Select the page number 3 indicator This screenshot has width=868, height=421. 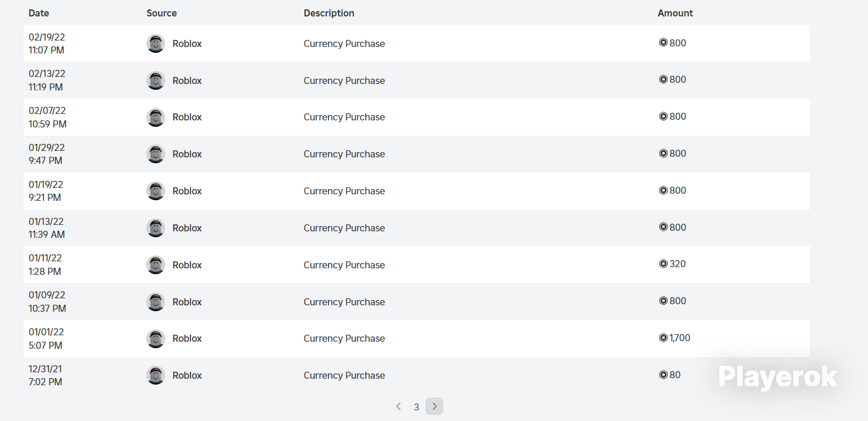coord(416,407)
